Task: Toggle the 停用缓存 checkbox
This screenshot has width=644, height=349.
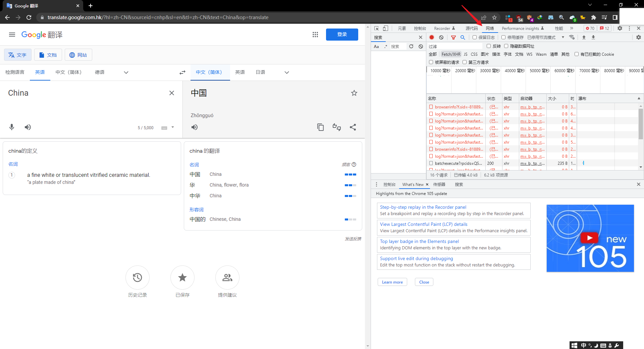Action: tap(503, 37)
